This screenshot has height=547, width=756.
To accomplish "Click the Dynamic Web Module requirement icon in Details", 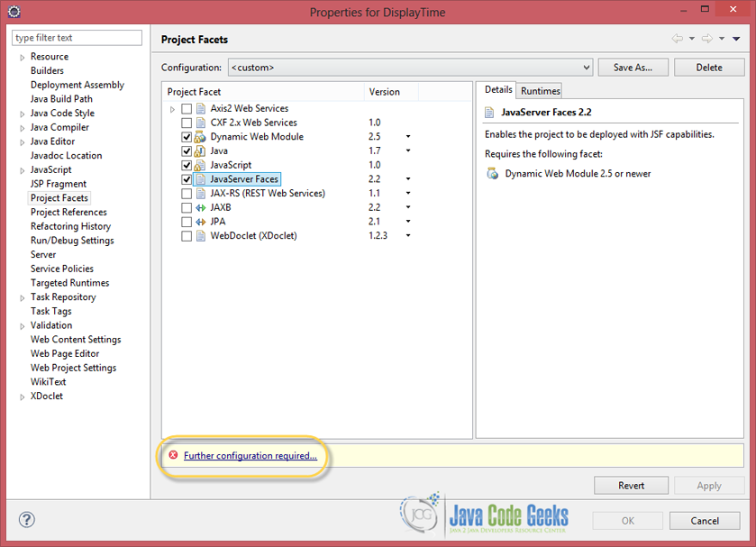I will pyautogui.click(x=492, y=174).
